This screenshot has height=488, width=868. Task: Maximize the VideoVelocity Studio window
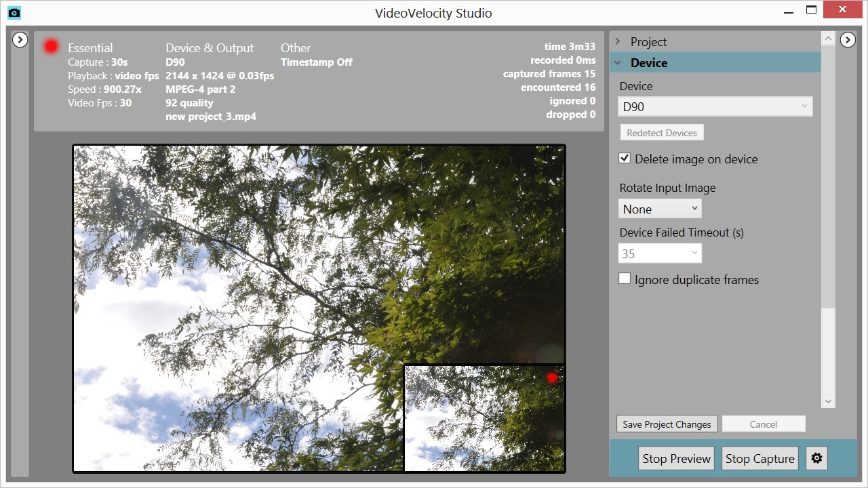coord(811,10)
